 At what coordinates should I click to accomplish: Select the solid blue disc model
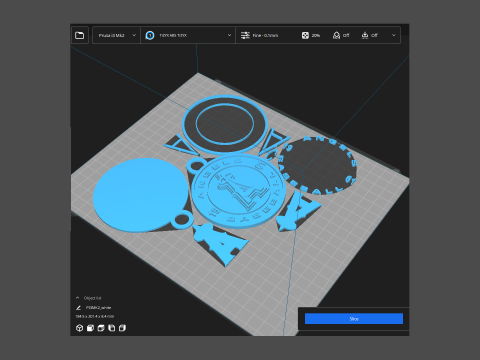[x=141, y=195]
